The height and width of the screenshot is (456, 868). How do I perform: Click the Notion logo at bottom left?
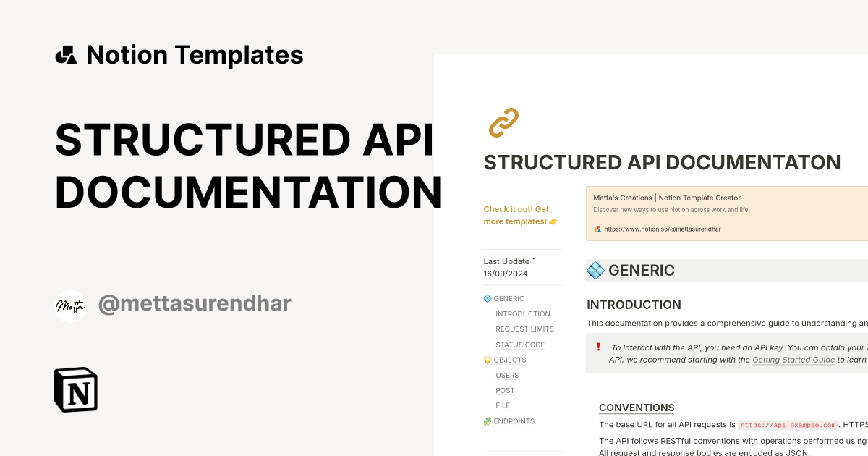pos(75,389)
